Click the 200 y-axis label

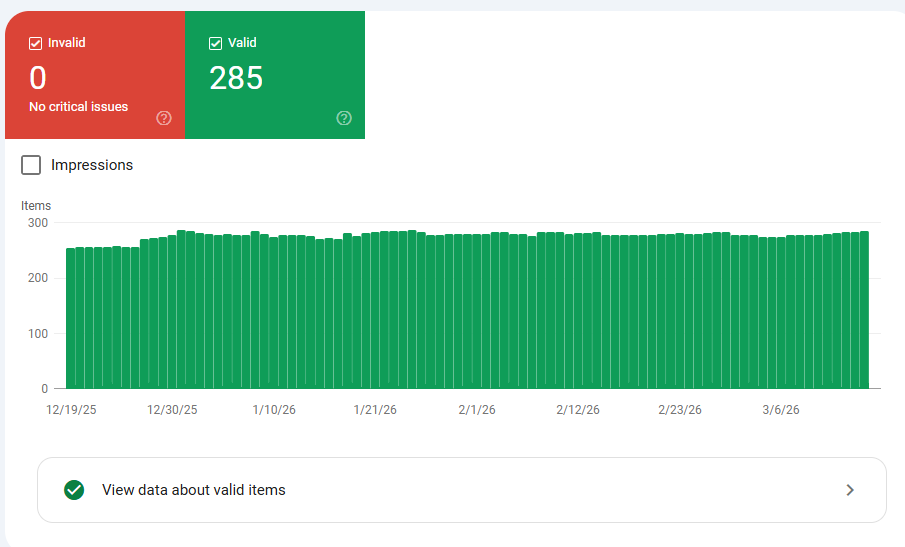coord(38,278)
